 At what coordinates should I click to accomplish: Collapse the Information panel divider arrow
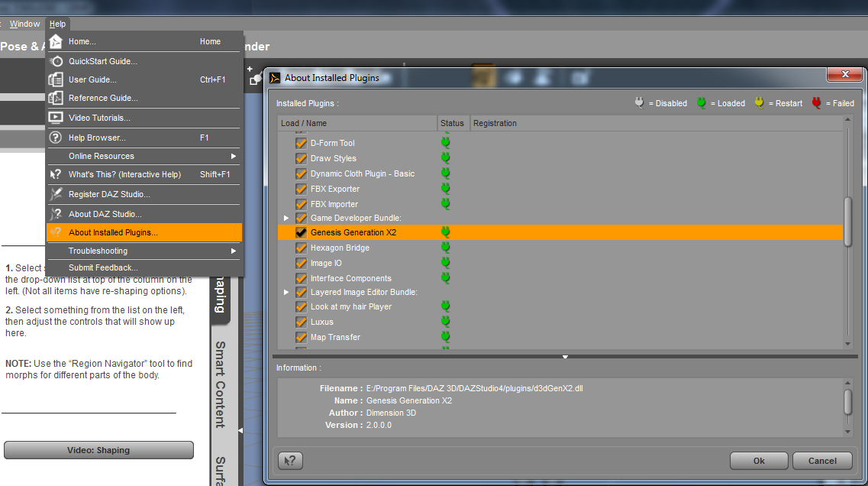(565, 357)
